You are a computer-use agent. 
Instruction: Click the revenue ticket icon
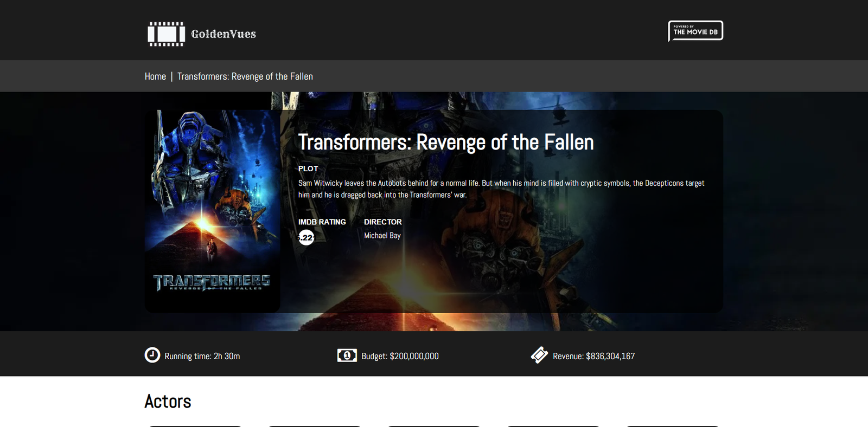point(539,355)
